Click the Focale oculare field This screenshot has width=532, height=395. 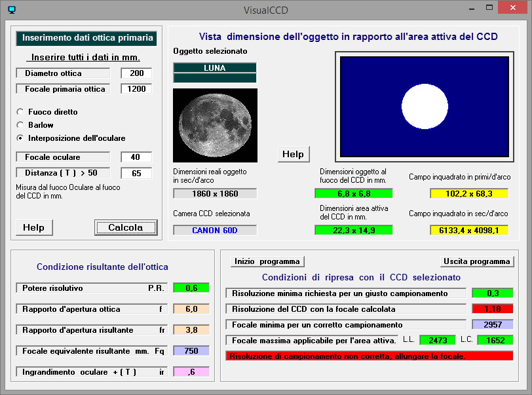click(x=136, y=157)
